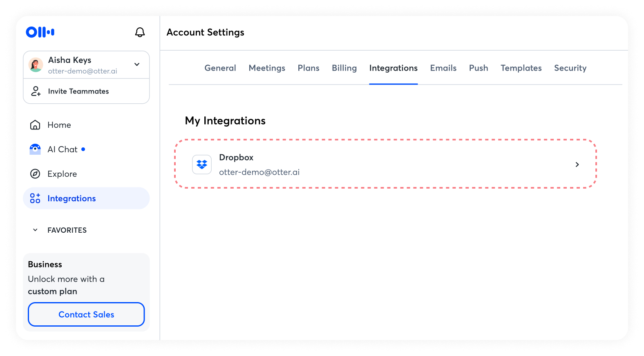Screen dimensions: 644x356
Task: Click the Explore compass icon
Action: click(35, 174)
